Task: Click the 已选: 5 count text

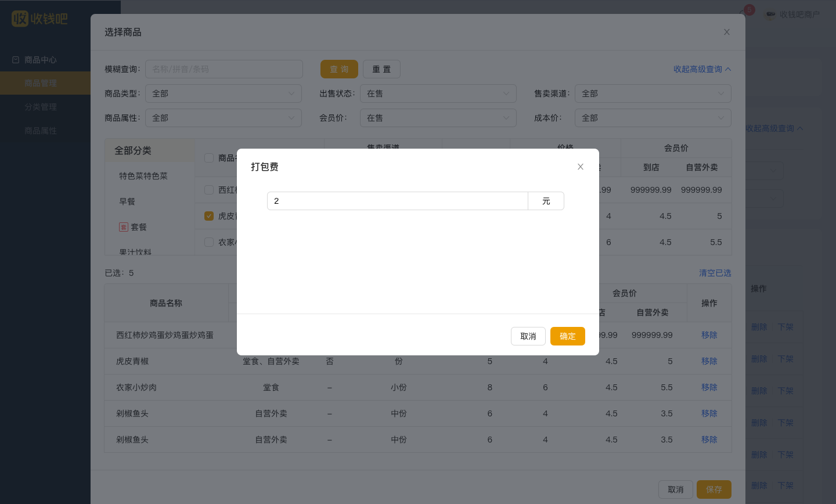Action: tap(119, 273)
